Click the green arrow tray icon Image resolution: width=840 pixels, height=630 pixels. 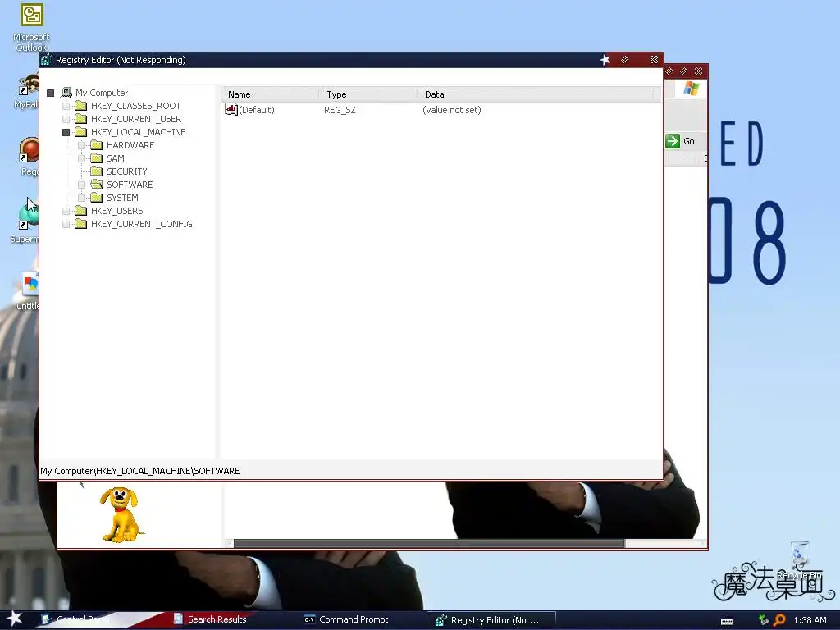(764, 620)
